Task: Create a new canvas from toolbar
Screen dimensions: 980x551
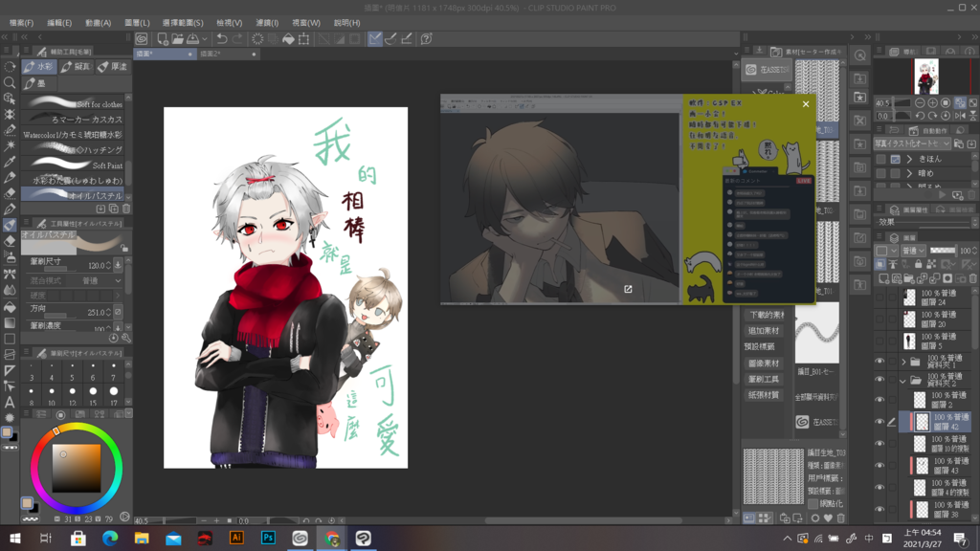Action: [163, 38]
